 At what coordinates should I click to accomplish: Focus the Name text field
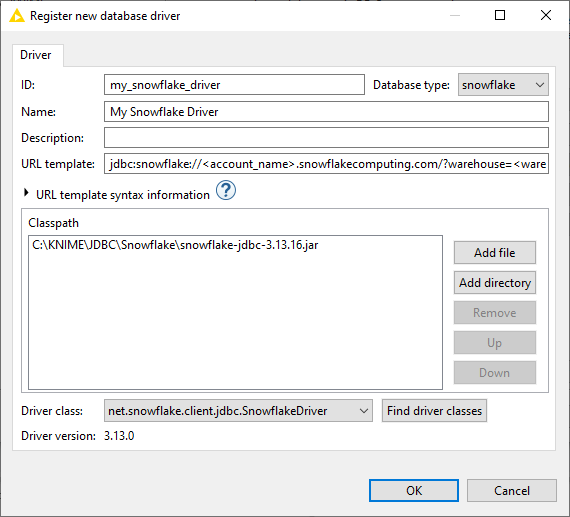[326, 112]
